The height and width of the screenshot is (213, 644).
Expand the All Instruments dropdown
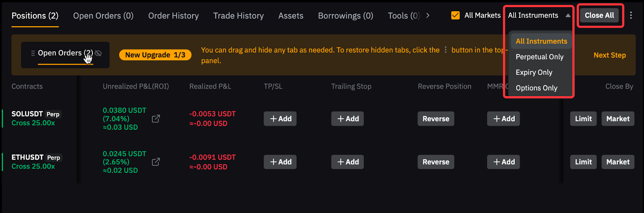point(539,15)
